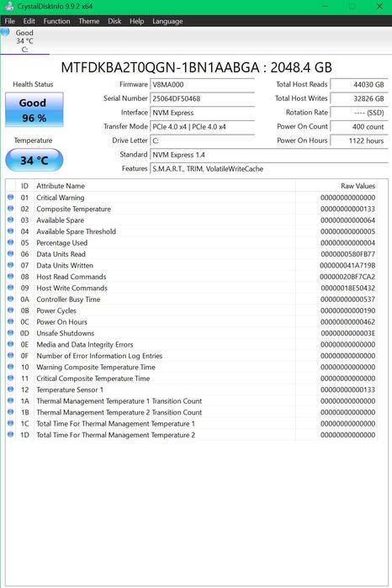Click the status orb of Host Write Commands row
Image resolution: width=392 pixels, height=588 pixels.
[x=10, y=288]
